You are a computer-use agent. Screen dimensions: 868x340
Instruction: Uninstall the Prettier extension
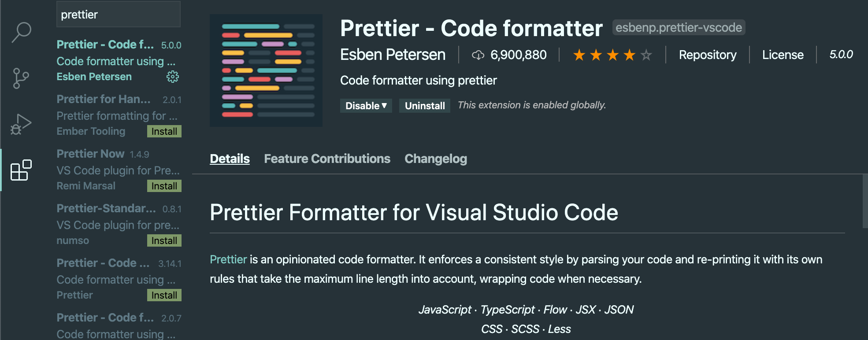pos(425,106)
